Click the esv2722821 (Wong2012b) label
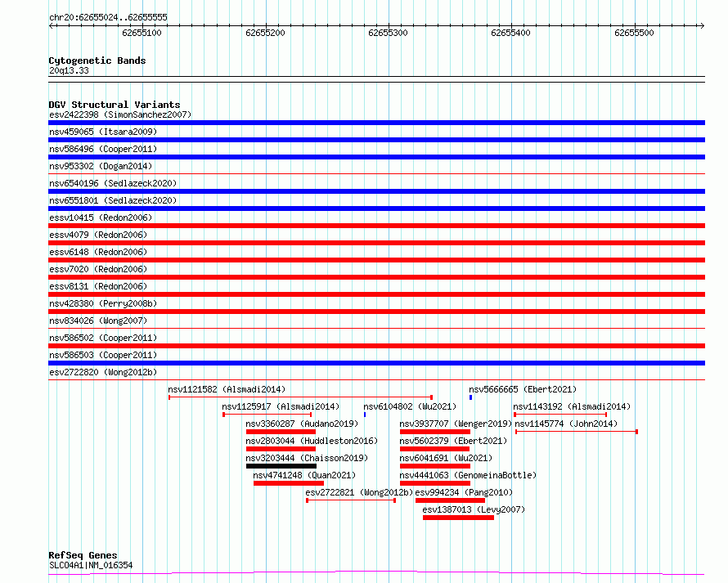The height and width of the screenshot is (583, 728). (x=359, y=492)
